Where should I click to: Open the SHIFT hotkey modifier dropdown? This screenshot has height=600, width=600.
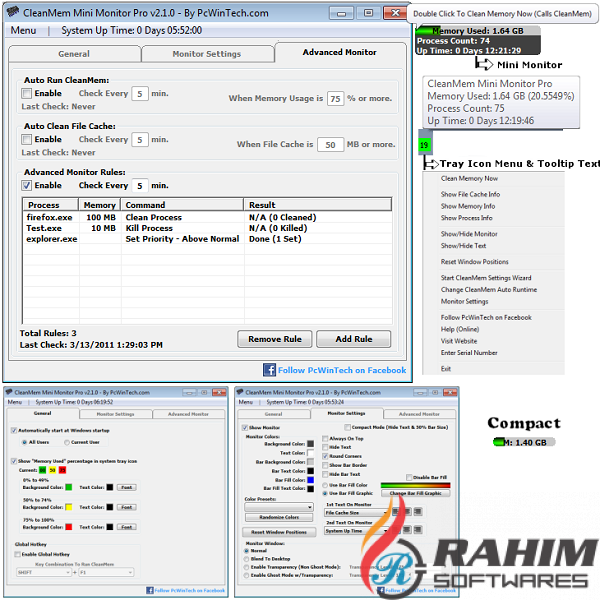point(44,572)
